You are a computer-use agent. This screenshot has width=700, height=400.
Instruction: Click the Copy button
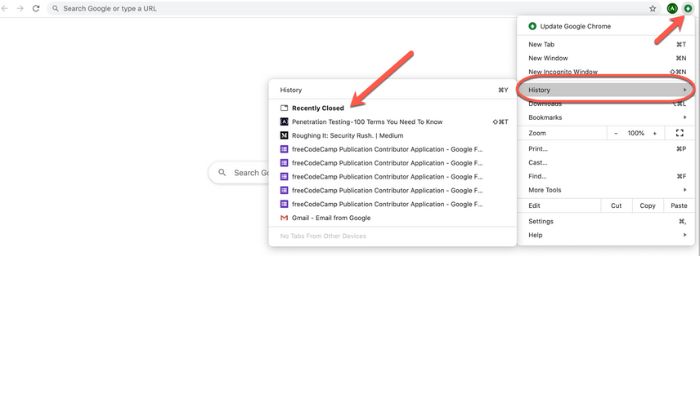[647, 206]
